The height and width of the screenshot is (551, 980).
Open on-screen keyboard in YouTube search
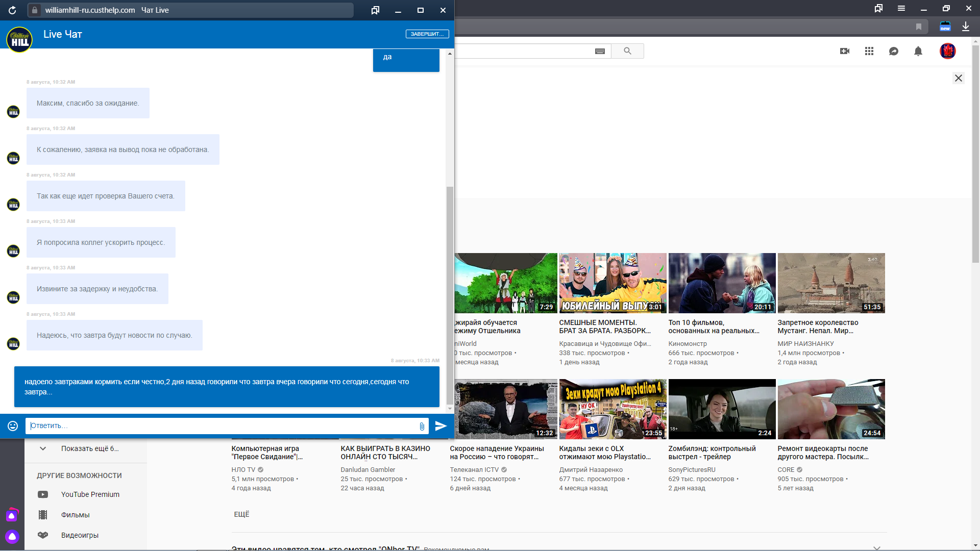pos(600,51)
